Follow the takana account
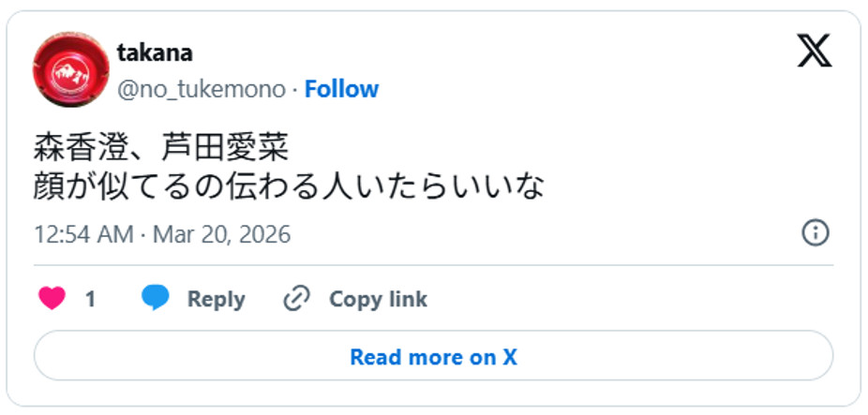The height and width of the screenshot is (415, 868). point(341,89)
